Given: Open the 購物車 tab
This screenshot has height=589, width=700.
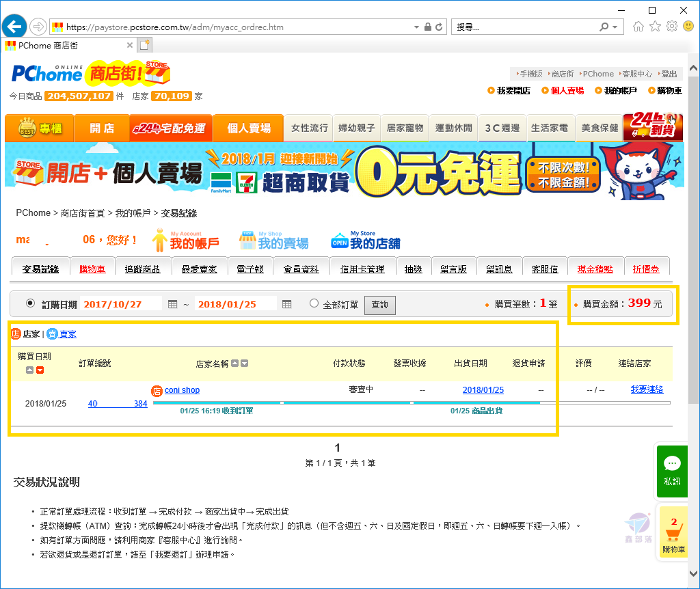Looking at the screenshot, I should coord(92,269).
